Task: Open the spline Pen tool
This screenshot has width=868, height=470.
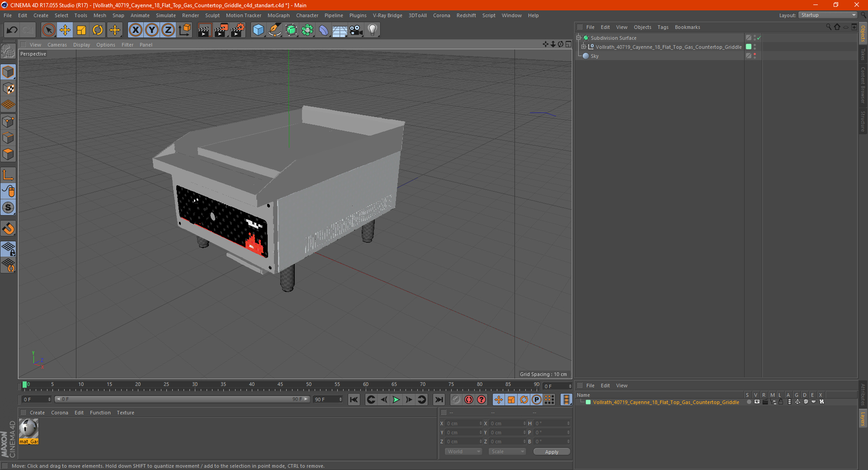Action: click(x=274, y=30)
